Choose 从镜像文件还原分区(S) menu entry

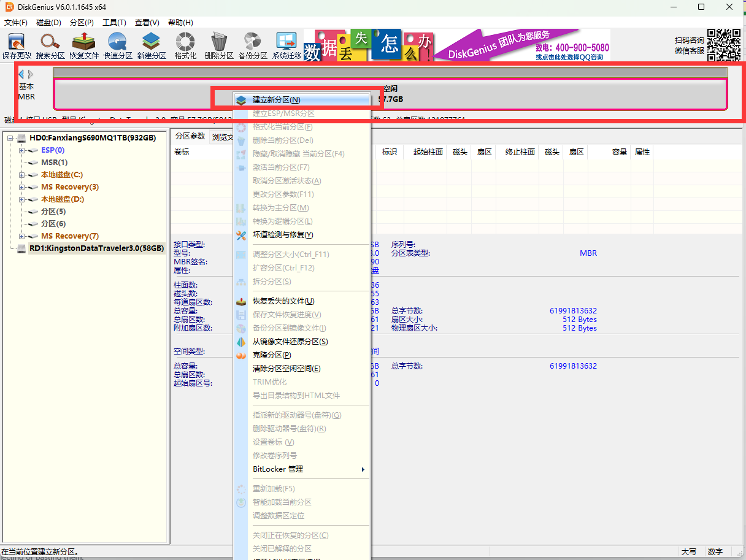point(302,342)
